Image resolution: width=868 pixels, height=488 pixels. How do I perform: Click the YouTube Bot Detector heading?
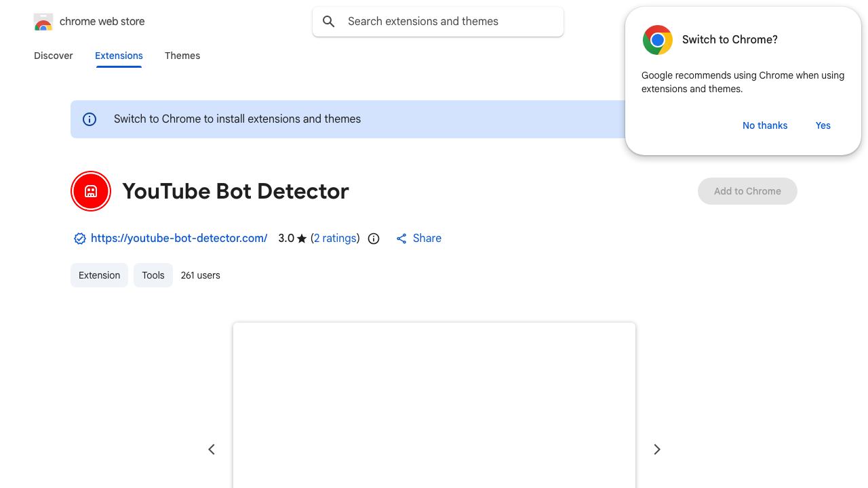(x=235, y=191)
